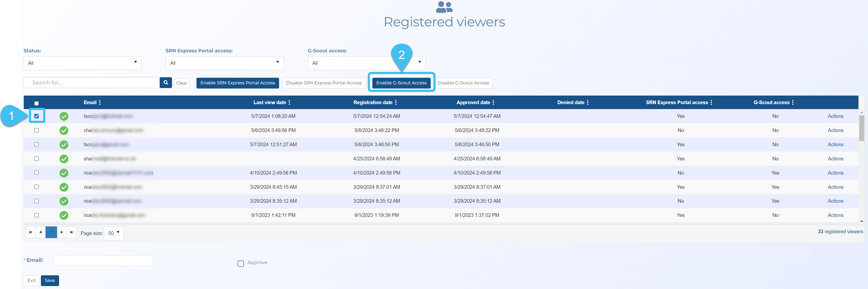
Task: Toggle the select-all header checkbox
Action: coord(37,103)
